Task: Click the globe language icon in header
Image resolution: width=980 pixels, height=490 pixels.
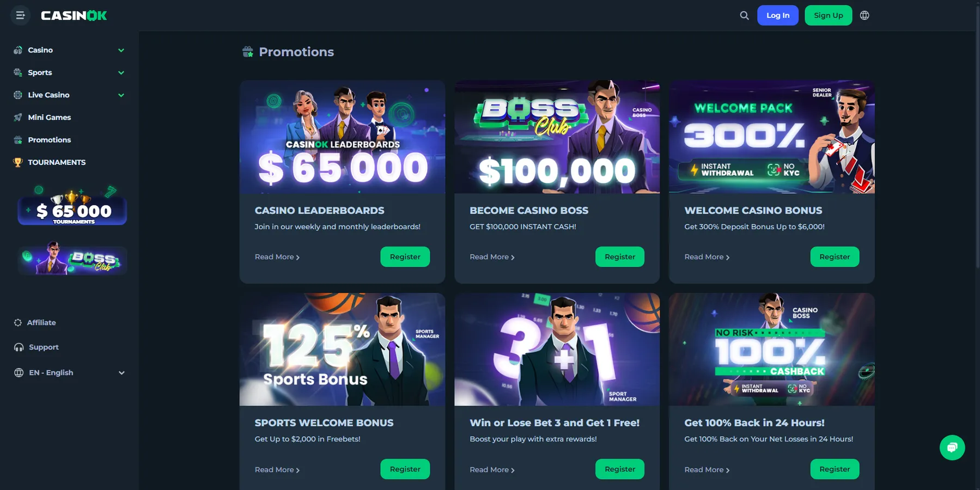Action: 865,15
